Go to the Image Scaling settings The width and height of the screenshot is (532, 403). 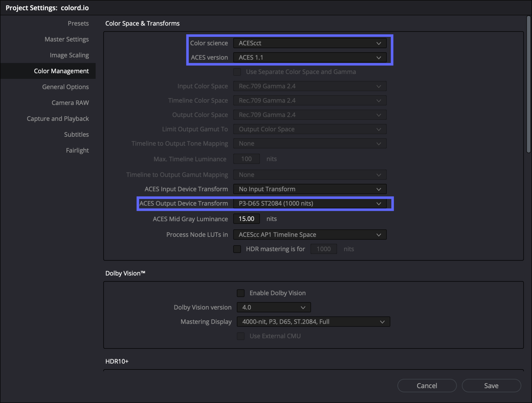(x=69, y=55)
